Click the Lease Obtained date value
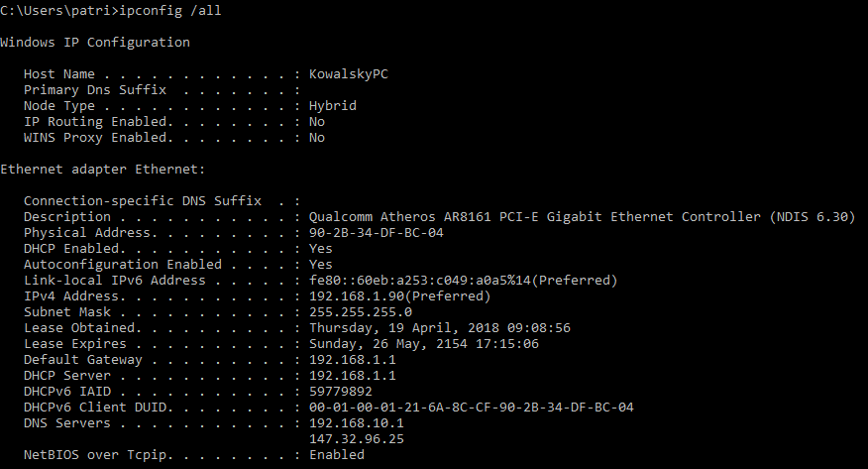The height and width of the screenshot is (469, 868). point(439,328)
